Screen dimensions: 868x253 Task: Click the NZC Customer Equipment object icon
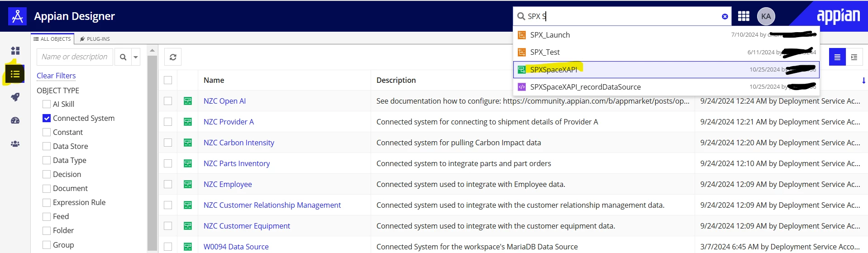pos(188,226)
